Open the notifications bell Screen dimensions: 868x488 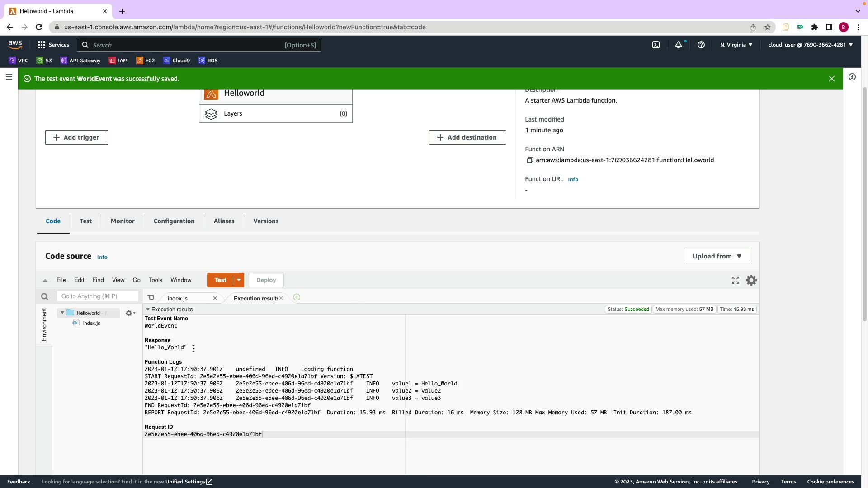tap(678, 45)
